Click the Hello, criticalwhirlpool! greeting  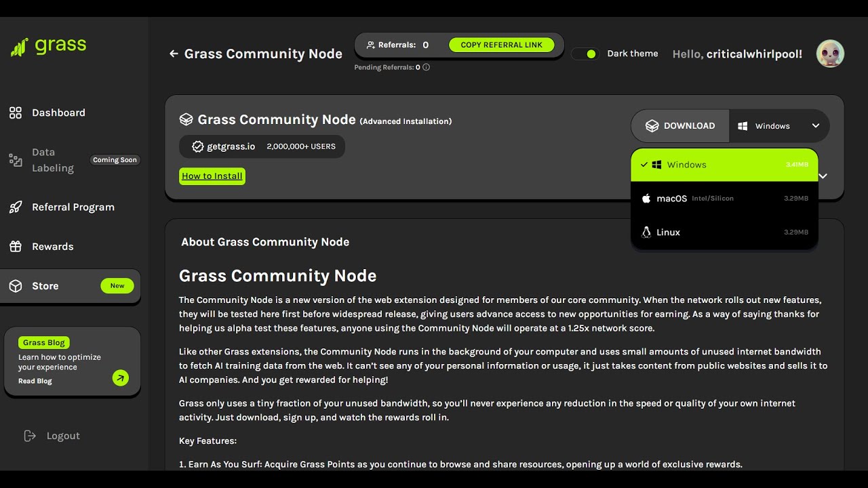(737, 54)
